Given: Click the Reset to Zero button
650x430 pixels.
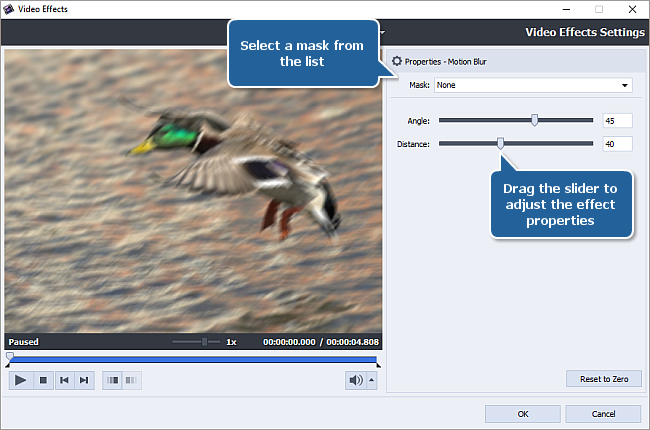Looking at the screenshot, I should pyautogui.click(x=604, y=379).
